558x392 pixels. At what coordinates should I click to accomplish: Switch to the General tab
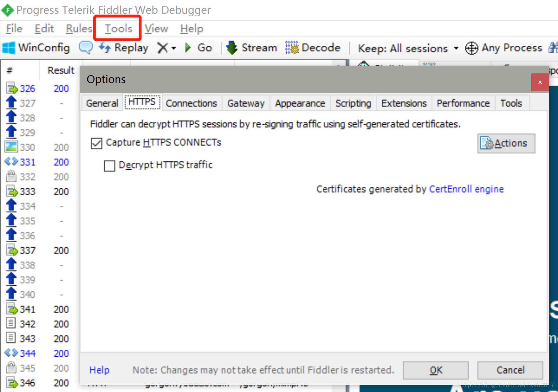tap(102, 103)
